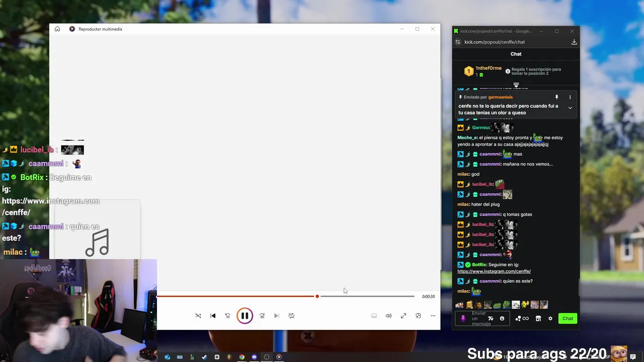
Task: Open Discord from the taskbar
Action: (x=254, y=357)
